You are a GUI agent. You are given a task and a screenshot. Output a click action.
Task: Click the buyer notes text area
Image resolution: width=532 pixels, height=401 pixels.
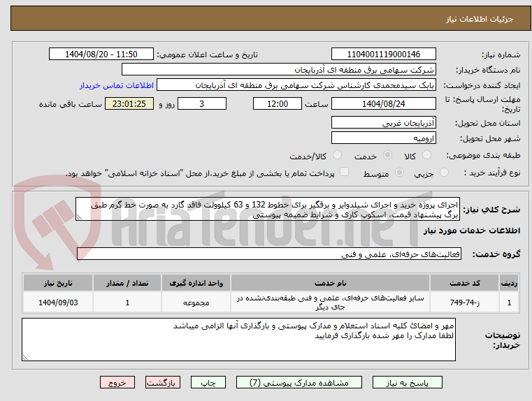pos(238,340)
